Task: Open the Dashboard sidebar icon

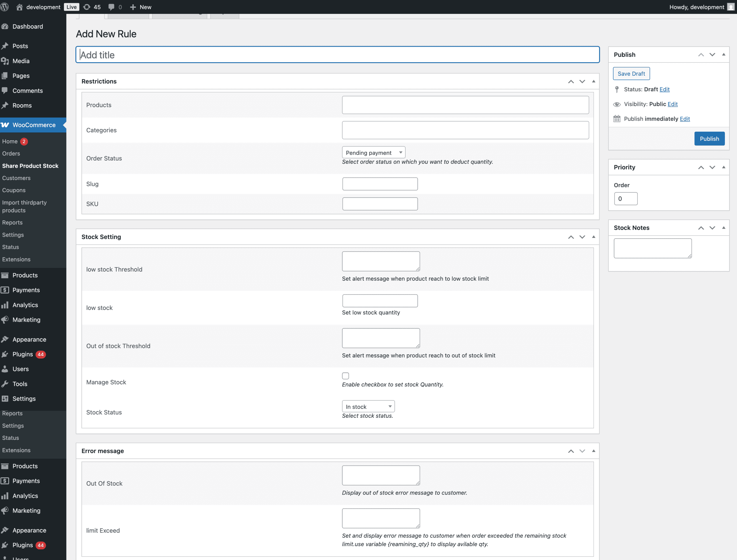Action: [5, 27]
